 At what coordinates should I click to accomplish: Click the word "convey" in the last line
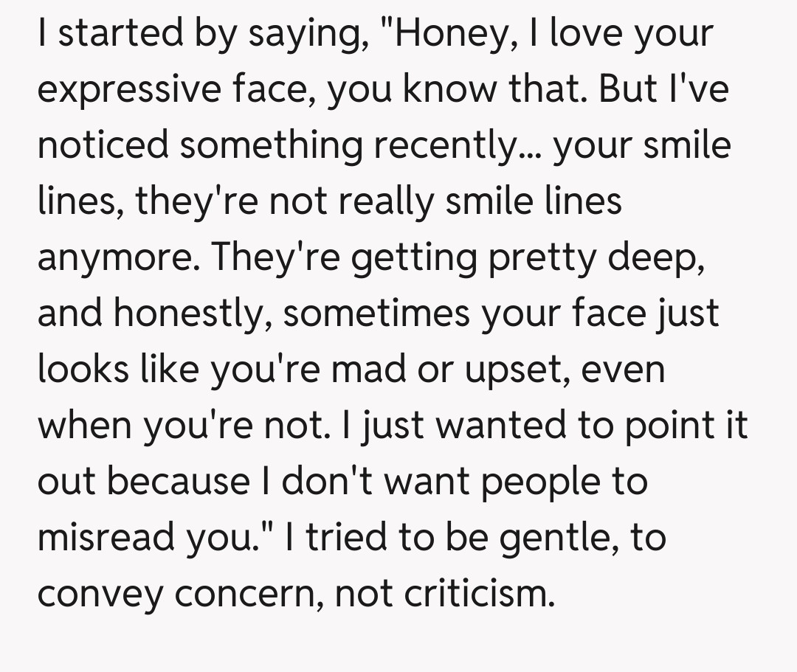click(100, 593)
